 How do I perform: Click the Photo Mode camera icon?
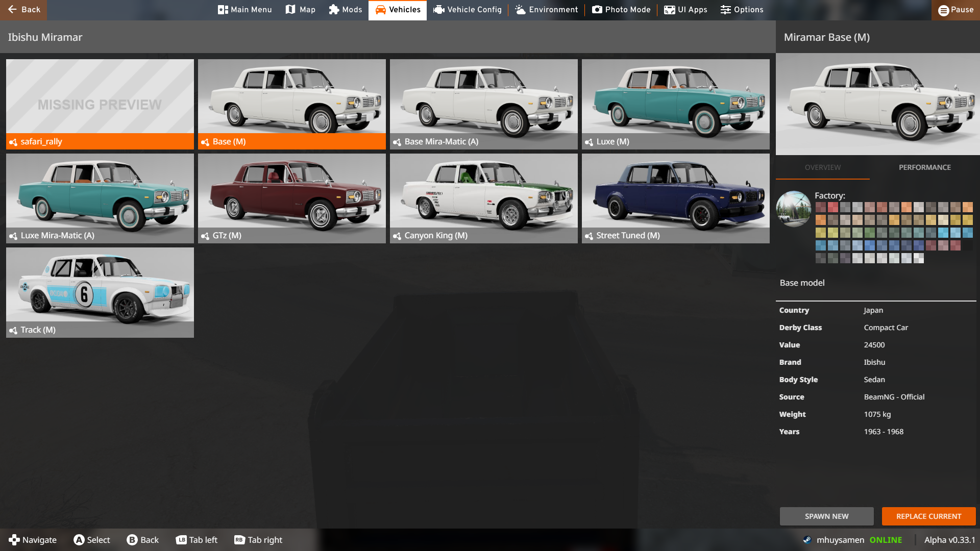click(x=597, y=10)
